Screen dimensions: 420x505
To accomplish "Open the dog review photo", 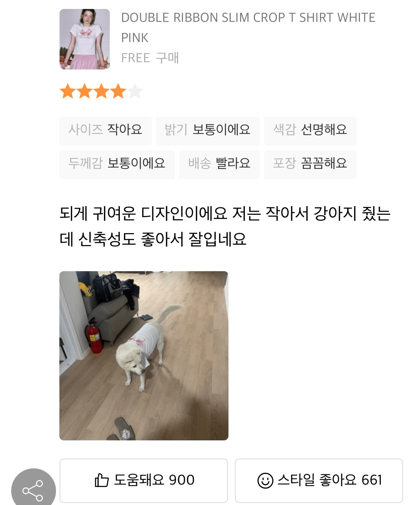I will (144, 356).
